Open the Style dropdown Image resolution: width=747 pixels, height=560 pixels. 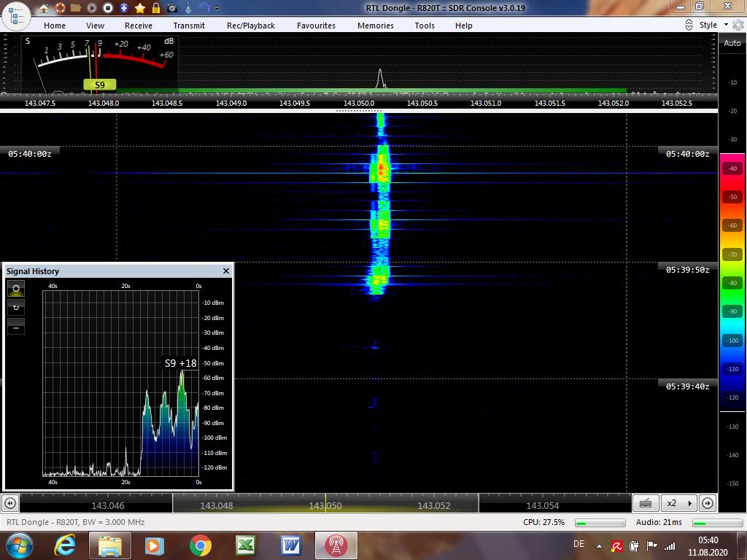[x=713, y=25]
